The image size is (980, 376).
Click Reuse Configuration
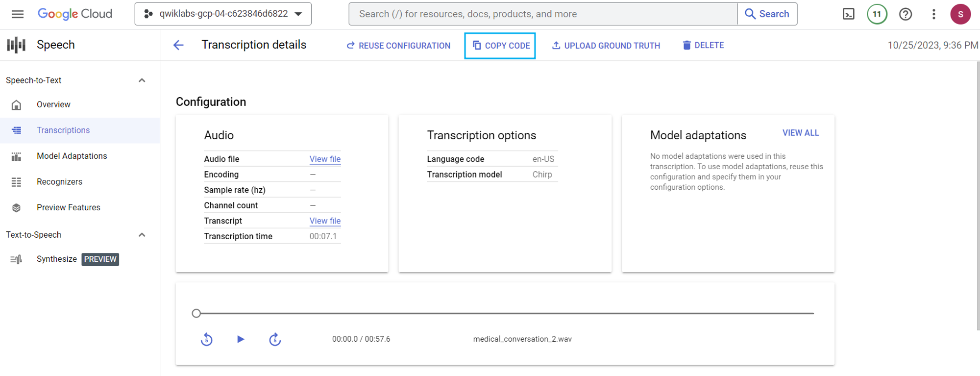pyautogui.click(x=398, y=45)
